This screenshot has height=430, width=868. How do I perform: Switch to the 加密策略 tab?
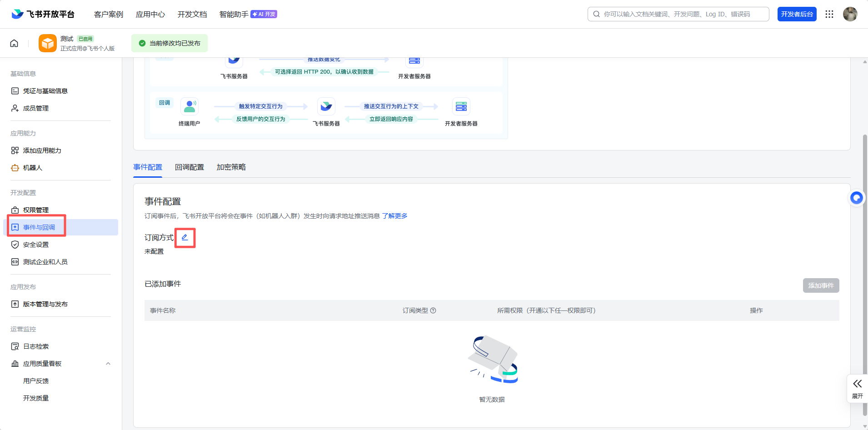click(x=231, y=167)
